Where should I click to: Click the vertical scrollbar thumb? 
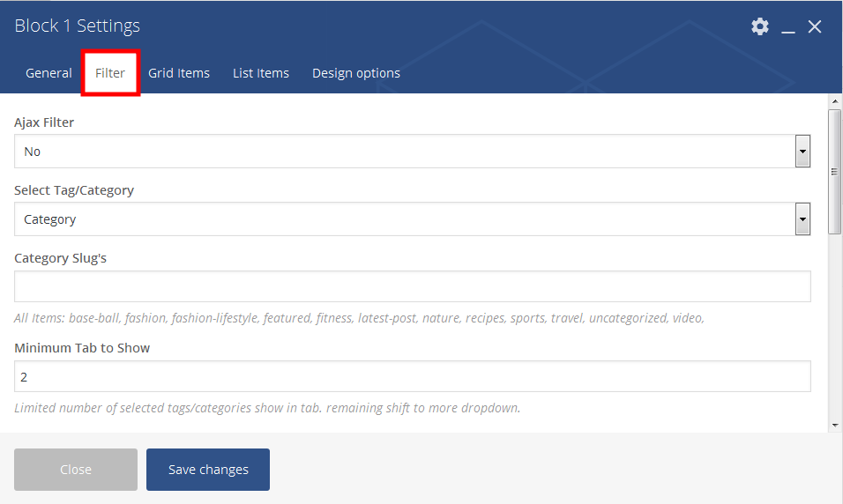[835, 172]
